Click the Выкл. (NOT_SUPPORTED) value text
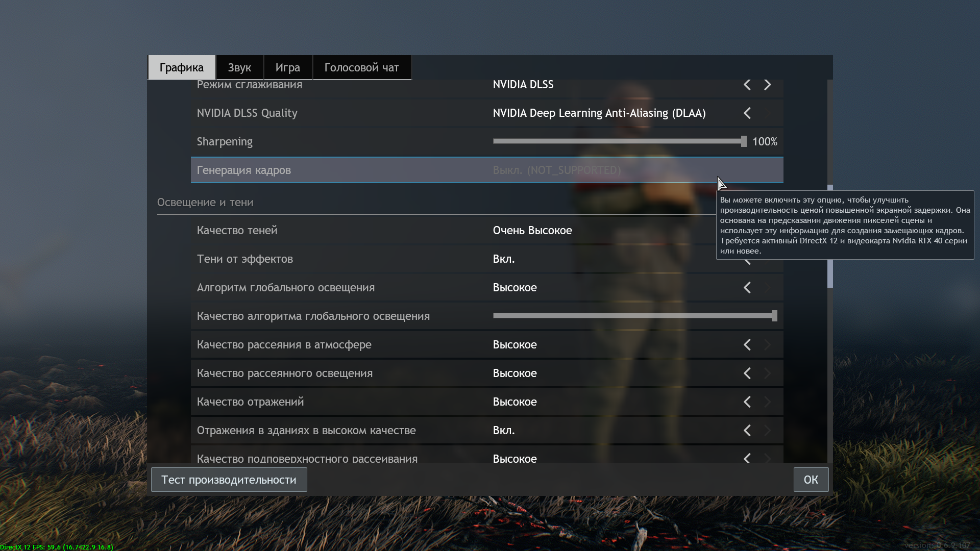 pyautogui.click(x=557, y=170)
